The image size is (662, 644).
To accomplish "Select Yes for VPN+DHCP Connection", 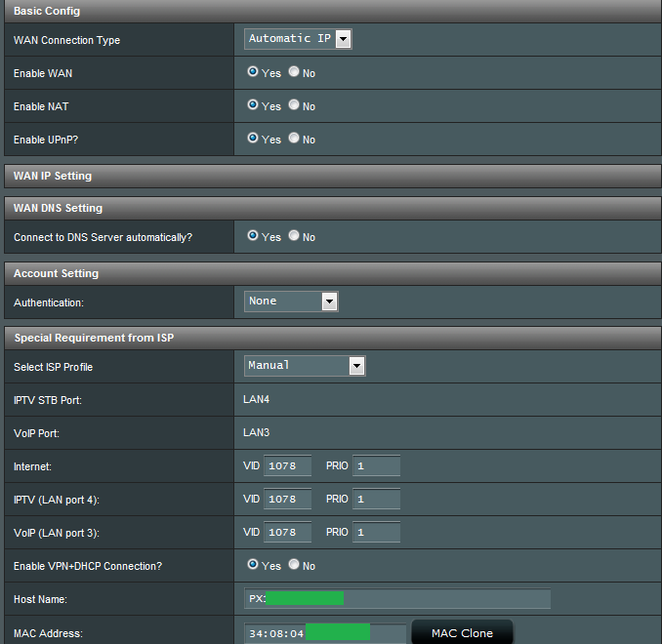I will point(253,565).
